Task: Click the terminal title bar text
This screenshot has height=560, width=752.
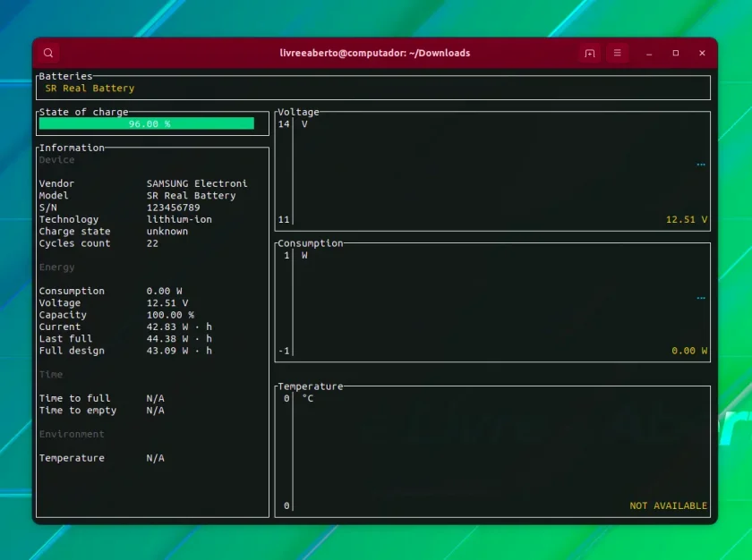Action: click(374, 53)
